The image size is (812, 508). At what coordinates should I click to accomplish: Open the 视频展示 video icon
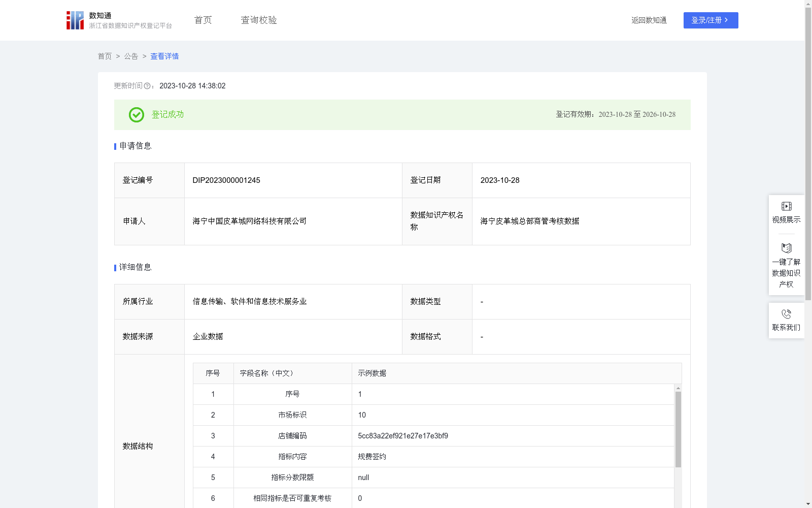[786, 206]
